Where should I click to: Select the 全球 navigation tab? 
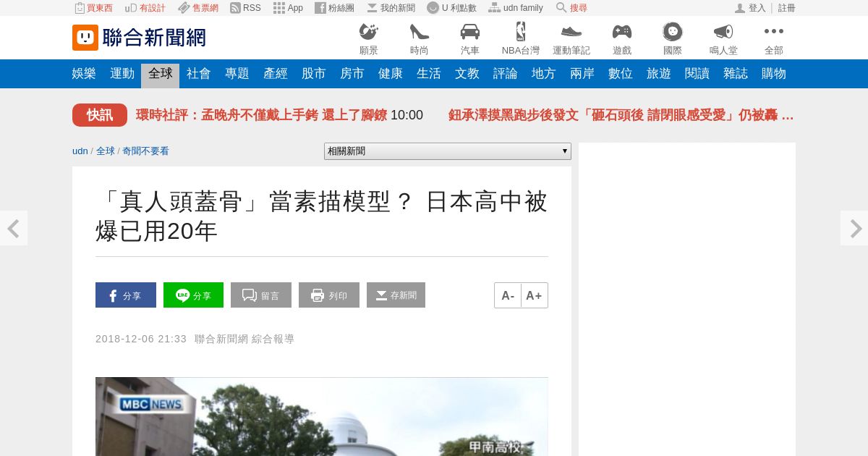click(x=161, y=74)
